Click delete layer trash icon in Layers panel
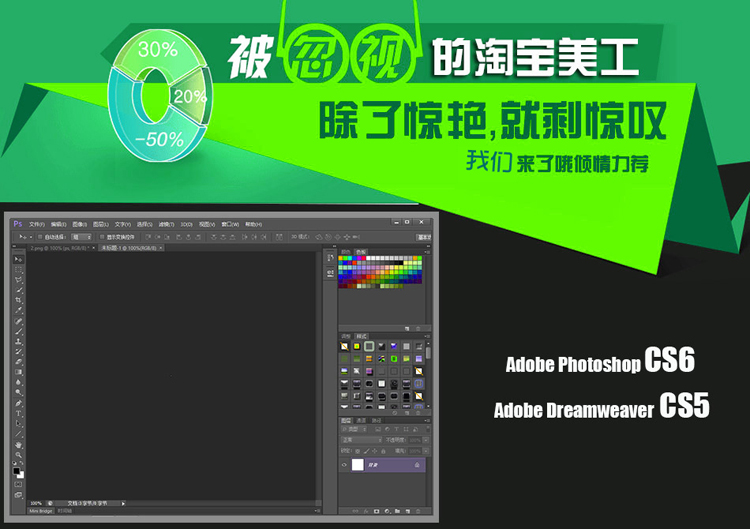 click(418, 511)
